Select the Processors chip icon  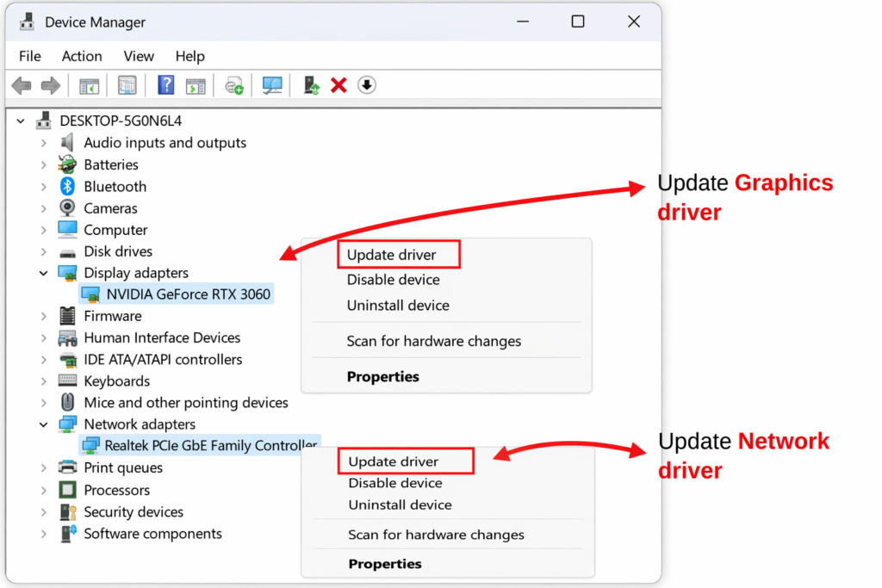click(67, 490)
